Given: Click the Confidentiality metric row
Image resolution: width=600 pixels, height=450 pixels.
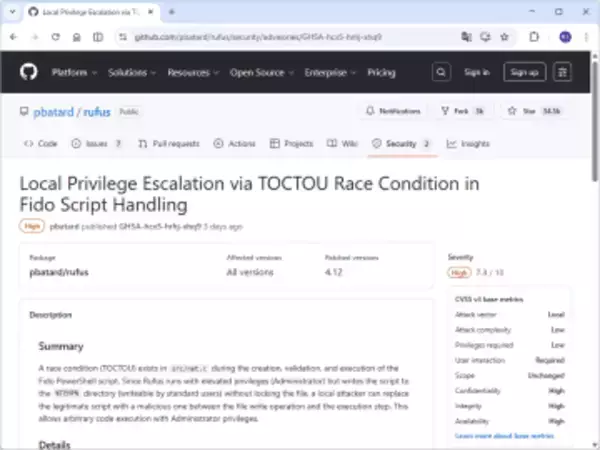Looking at the screenshot, I should point(510,391).
